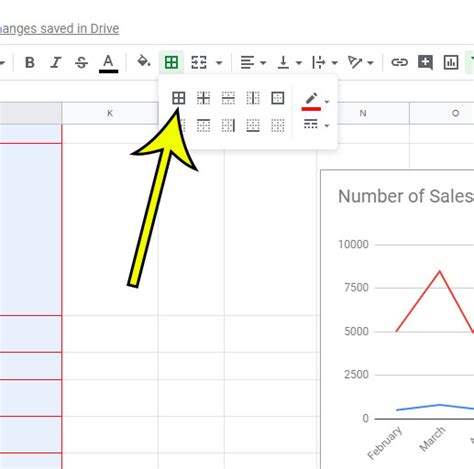
Task: Click the Merge cells icon
Action: coord(199,62)
